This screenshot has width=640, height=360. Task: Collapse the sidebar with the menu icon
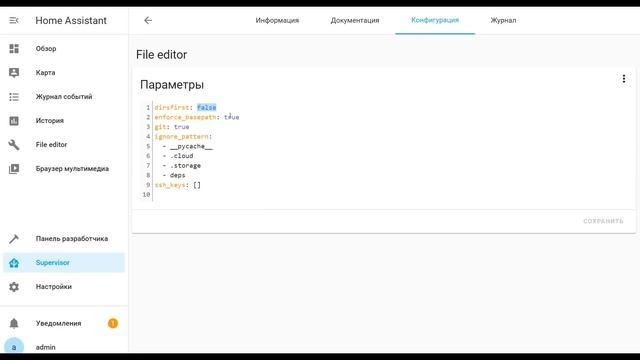[14, 20]
